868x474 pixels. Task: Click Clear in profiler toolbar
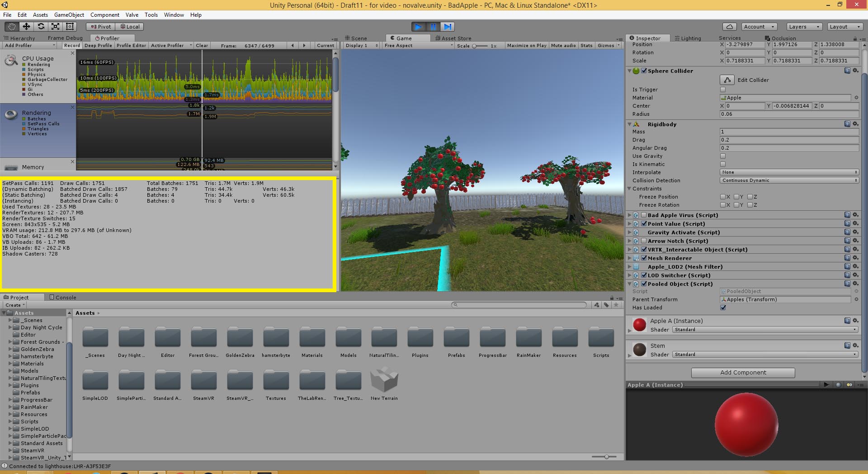[x=202, y=46]
